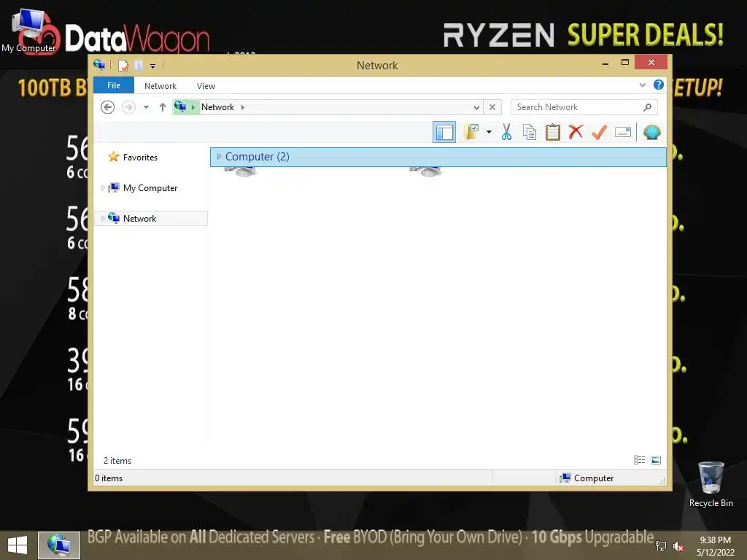The width and height of the screenshot is (747, 560).
Task: Switch to large icons view icon
Action: point(656,460)
